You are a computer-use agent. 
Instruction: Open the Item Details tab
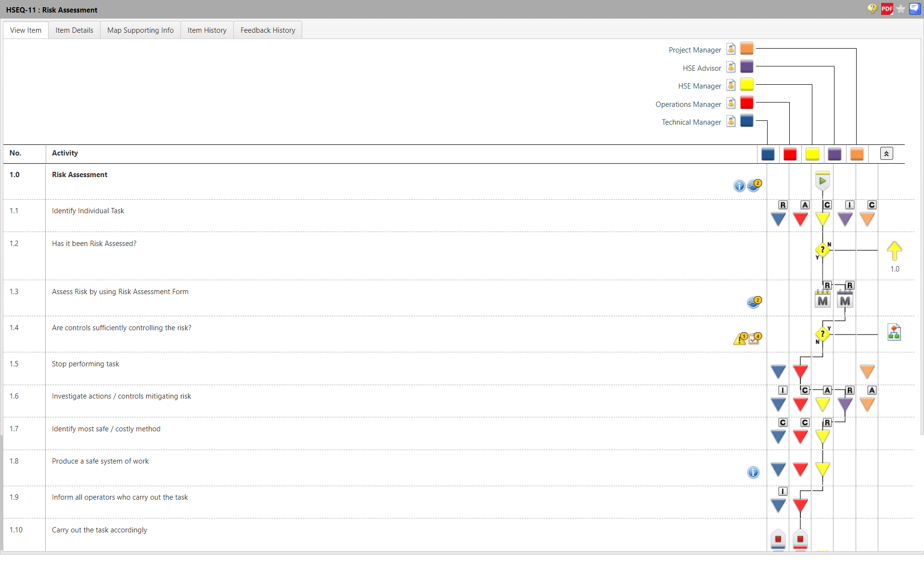click(74, 30)
